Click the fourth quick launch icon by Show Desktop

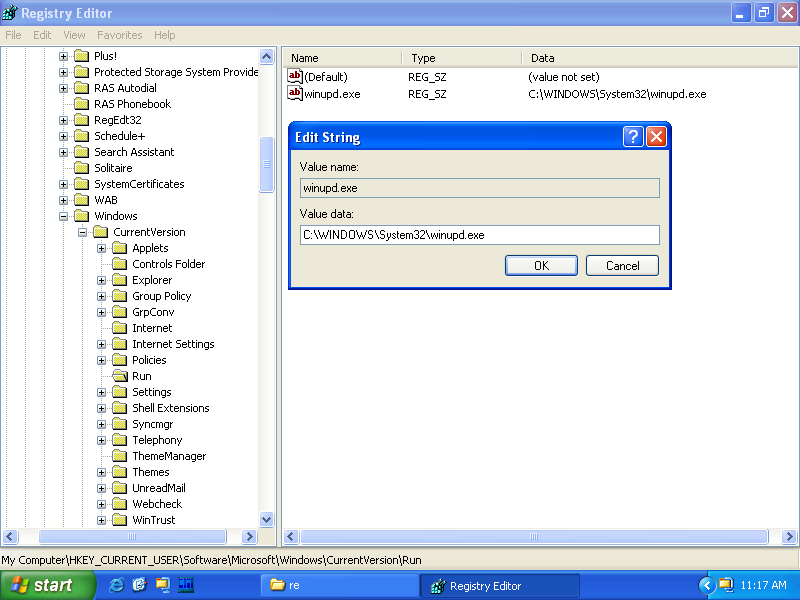186,585
